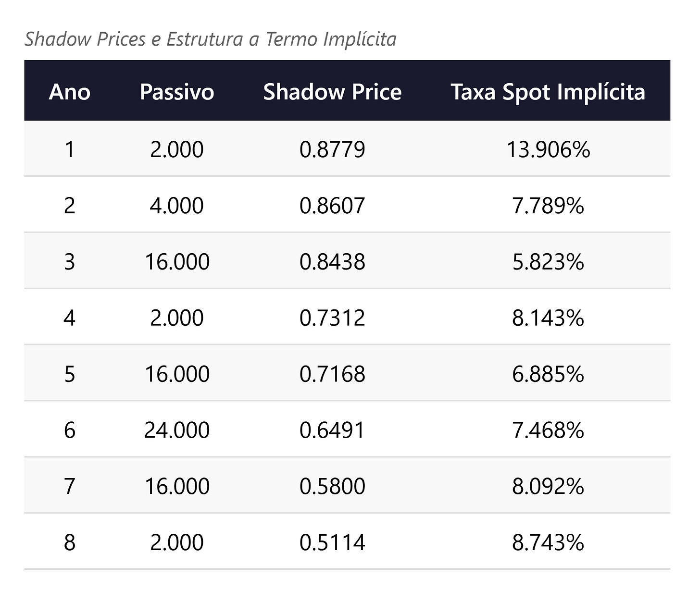Click the shadow price 0.5800 cell

coord(332,486)
